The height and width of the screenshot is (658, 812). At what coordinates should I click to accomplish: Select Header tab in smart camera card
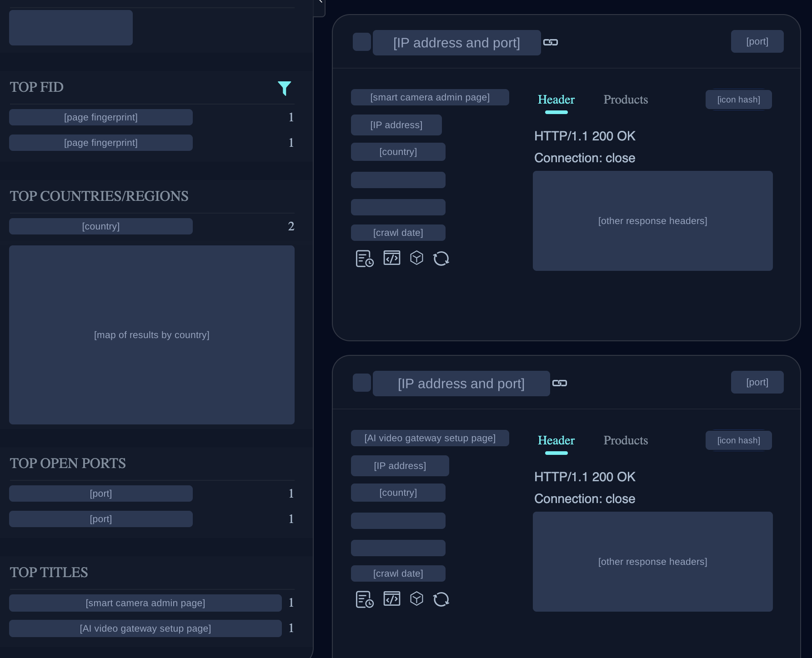coord(556,100)
